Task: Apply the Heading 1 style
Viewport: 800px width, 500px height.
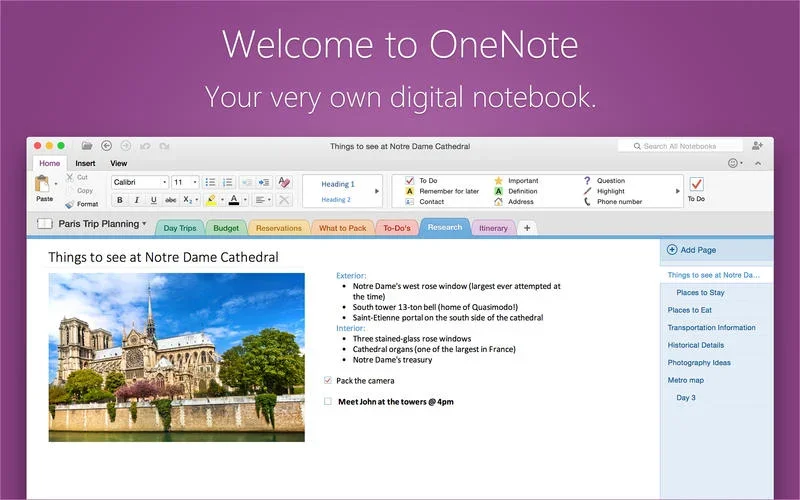Action: click(x=338, y=184)
